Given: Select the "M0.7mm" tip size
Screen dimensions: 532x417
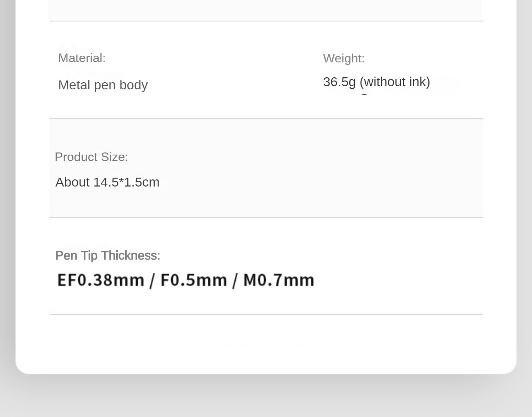Looking at the screenshot, I should pos(278,280).
